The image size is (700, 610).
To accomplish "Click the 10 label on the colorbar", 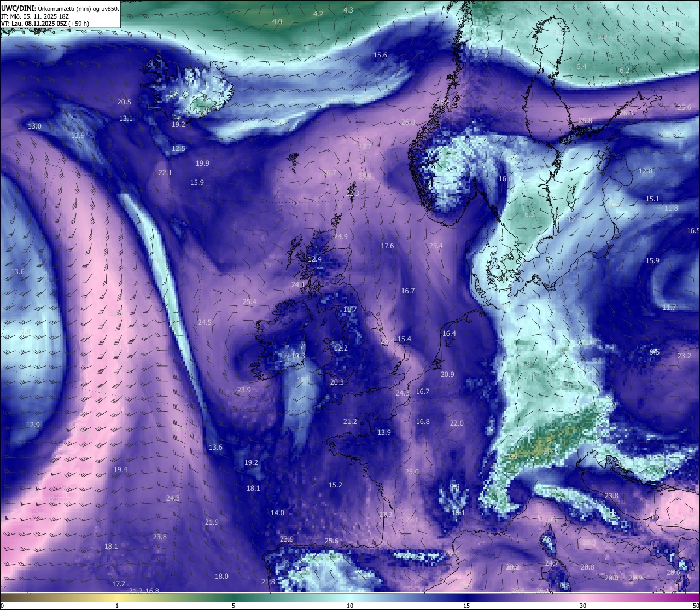I will pyautogui.click(x=350, y=606).
